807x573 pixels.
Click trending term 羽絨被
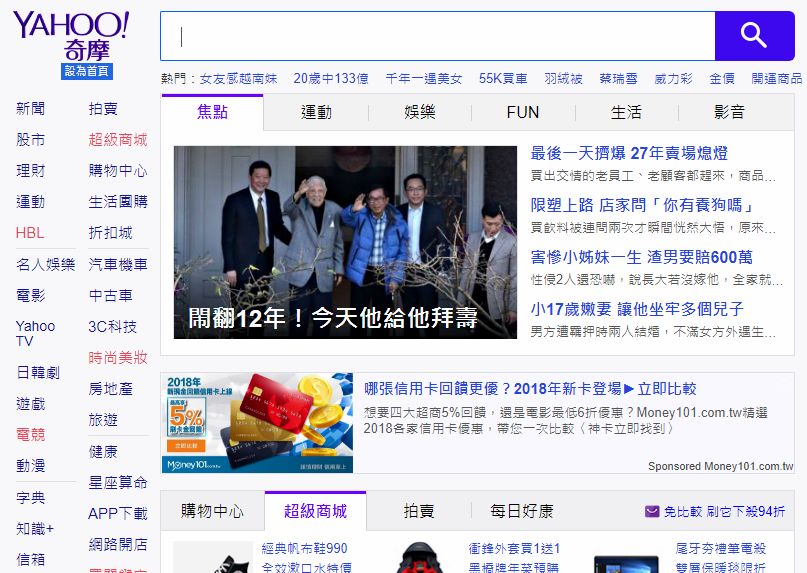(x=564, y=79)
